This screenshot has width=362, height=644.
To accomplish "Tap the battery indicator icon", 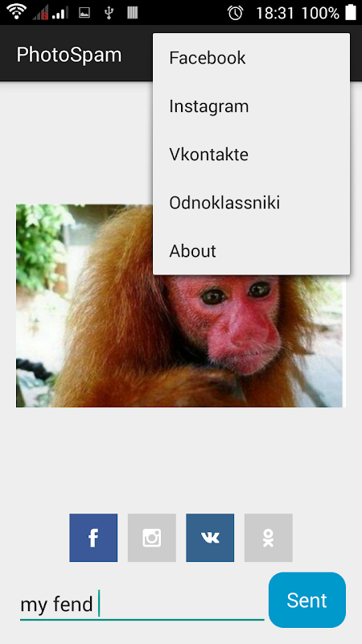I will coord(351,12).
